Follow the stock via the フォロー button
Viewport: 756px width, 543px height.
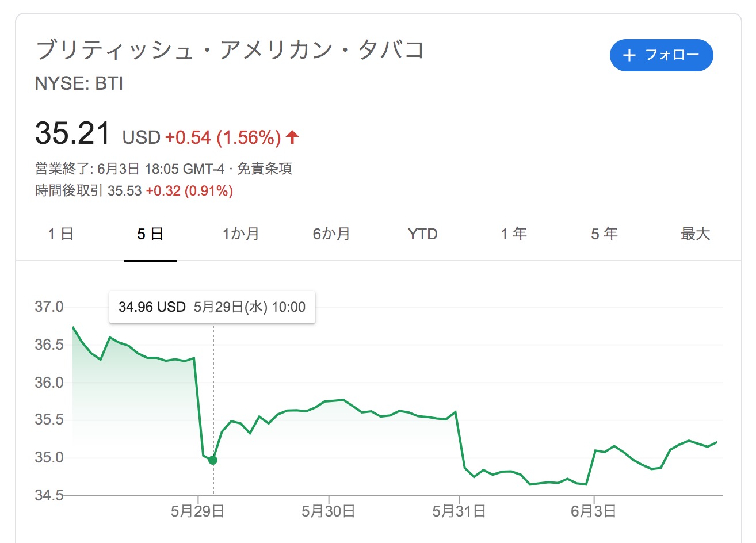[661, 55]
